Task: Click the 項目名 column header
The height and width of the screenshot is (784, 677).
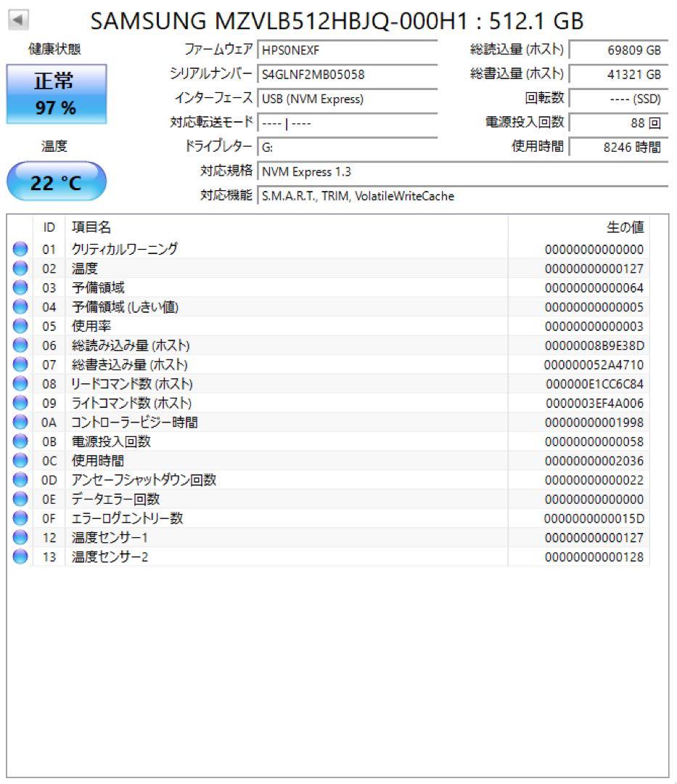Action: pos(287,227)
